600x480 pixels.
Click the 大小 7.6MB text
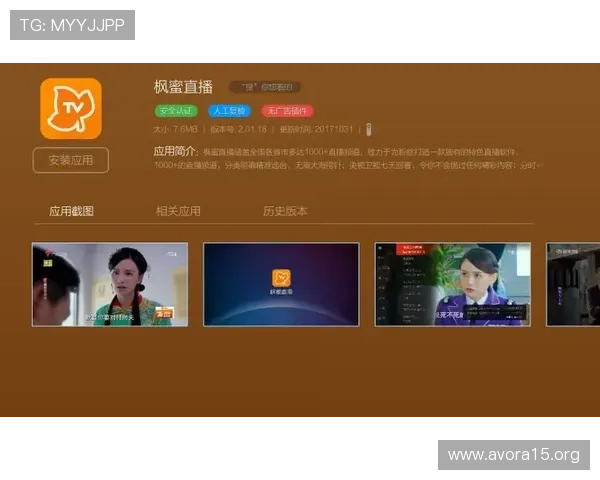(176, 129)
